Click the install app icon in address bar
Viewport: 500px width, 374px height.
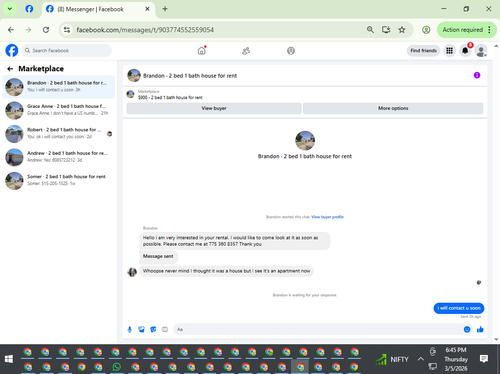click(386, 30)
